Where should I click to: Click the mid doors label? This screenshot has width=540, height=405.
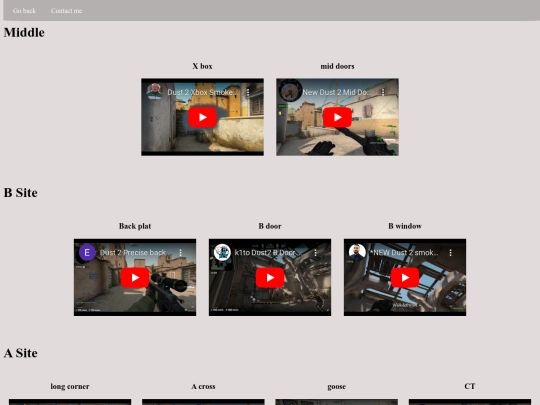pyautogui.click(x=338, y=66)
